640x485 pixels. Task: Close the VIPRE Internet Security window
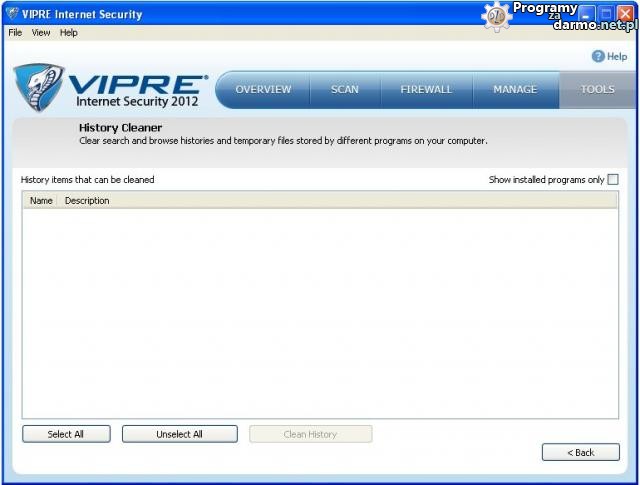coord(625,14)
